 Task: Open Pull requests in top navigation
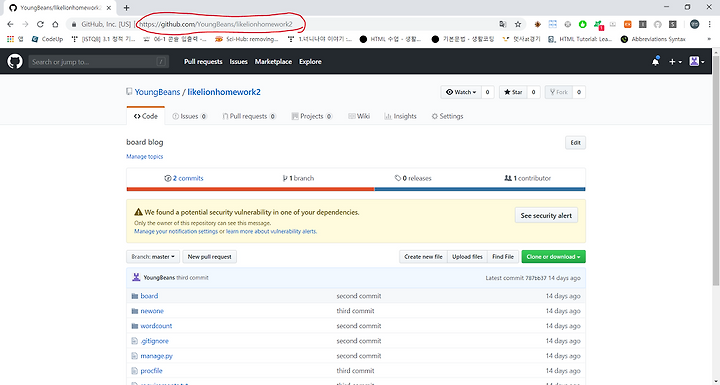pyautogui.click(x=203, y=62)
